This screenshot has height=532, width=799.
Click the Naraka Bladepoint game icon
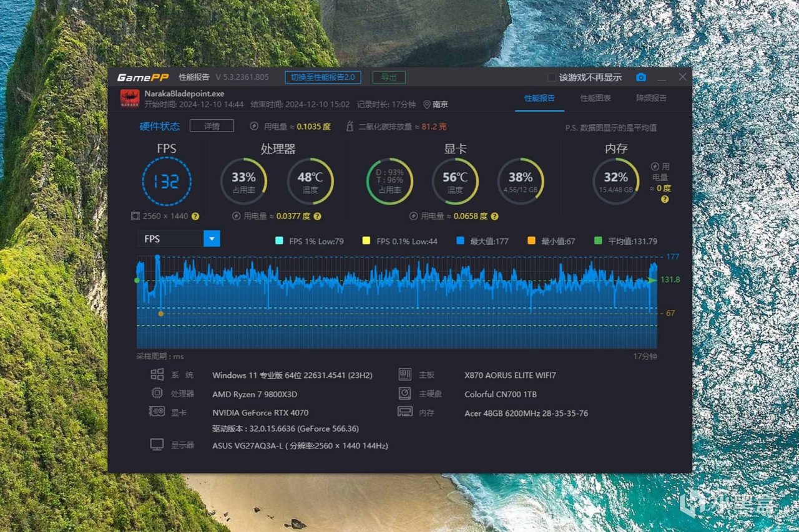[x=130, y=99]
